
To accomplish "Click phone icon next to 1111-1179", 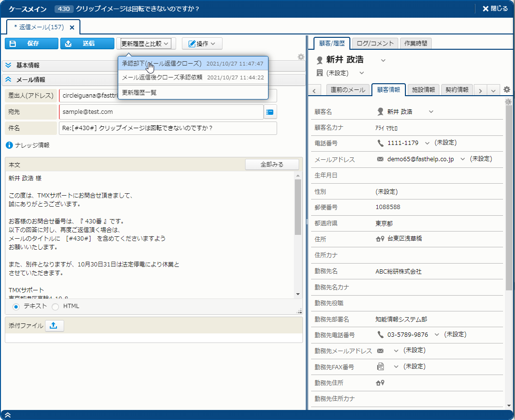I will (381, 143).
